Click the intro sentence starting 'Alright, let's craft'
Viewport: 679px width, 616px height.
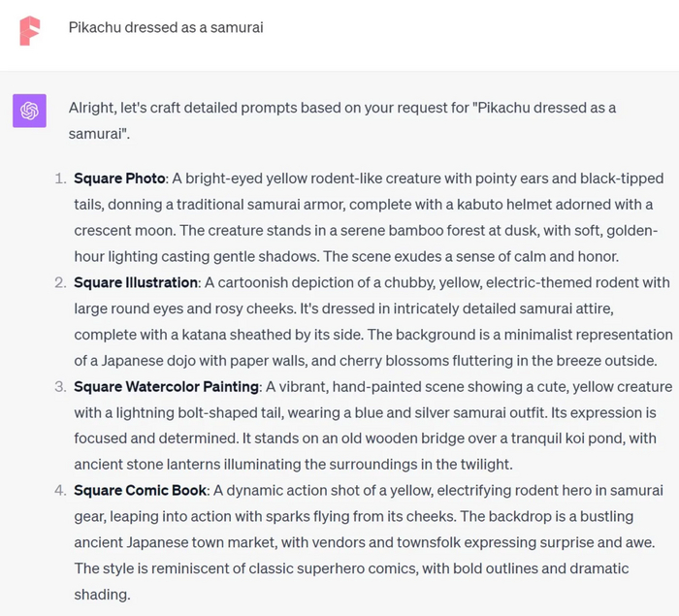coord(341,108)
